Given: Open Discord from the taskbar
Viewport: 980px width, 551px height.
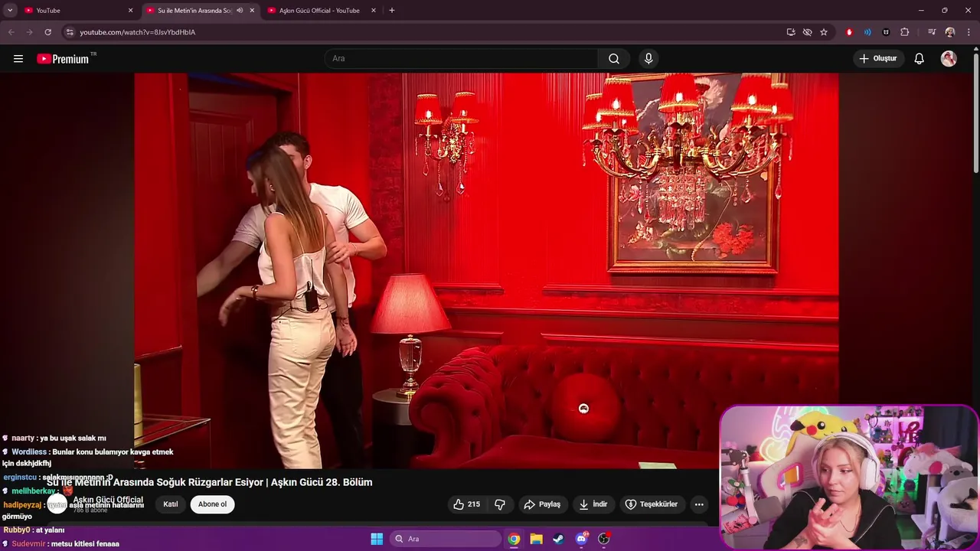Looking at the screenshot, I should [581, 539].
